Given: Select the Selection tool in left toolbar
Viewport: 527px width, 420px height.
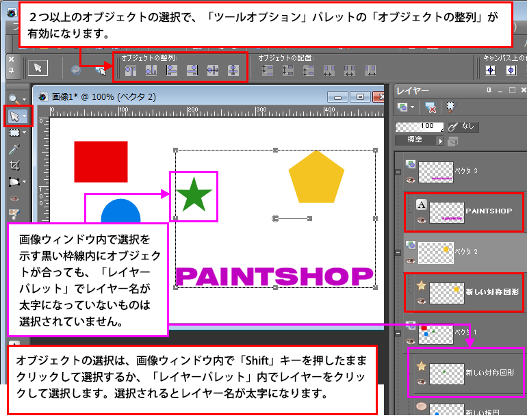Looking at the screenshot, I should click(x=14, y=133).
